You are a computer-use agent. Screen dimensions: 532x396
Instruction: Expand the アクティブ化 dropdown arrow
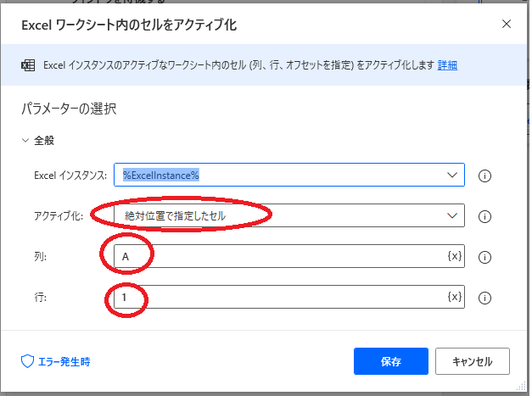[451, 216]
